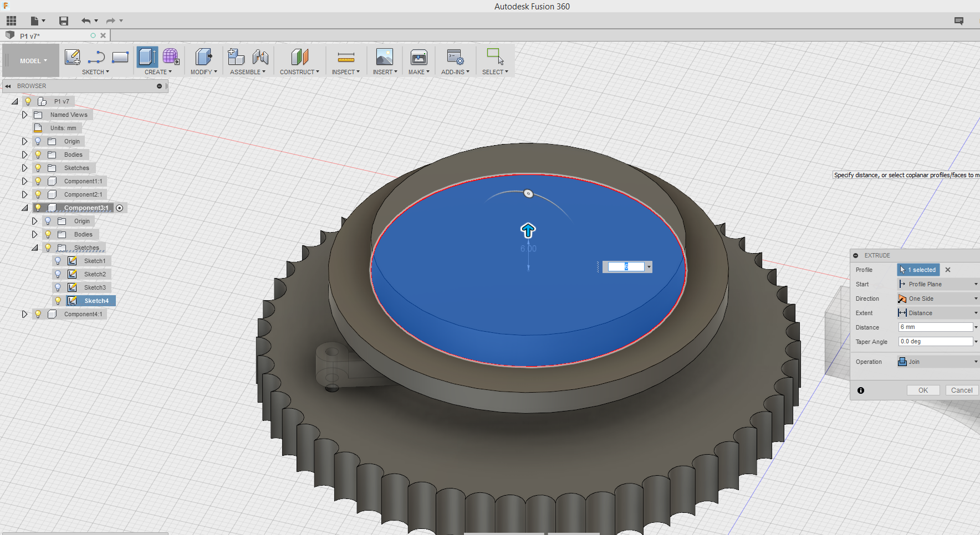Open the comments notification icon
The height and width of the screenshot is (535, 980).
959,21
